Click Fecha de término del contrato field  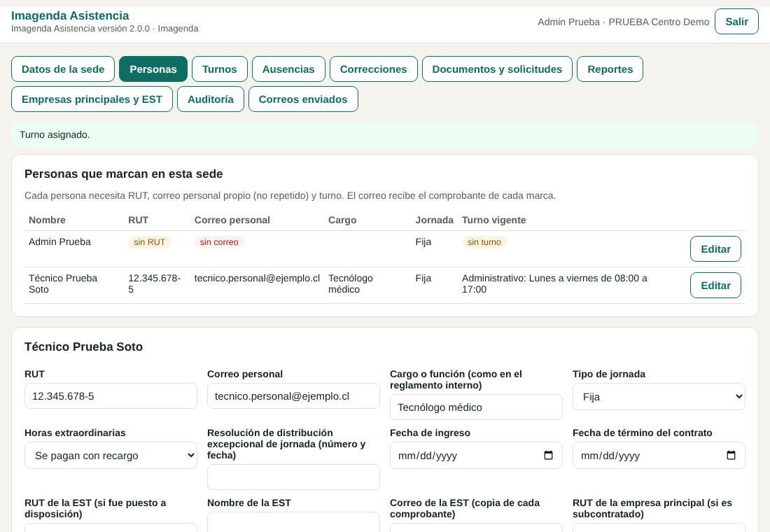[659, 456]
